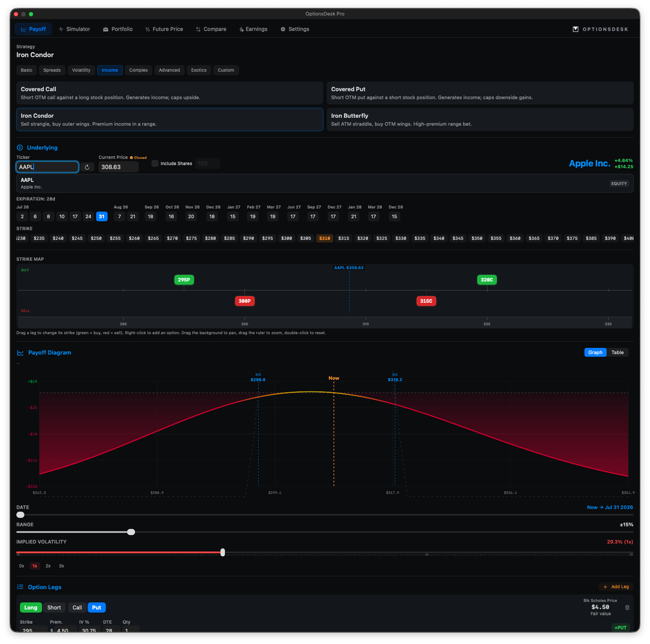Click the trash icon to delete the put leg

click(627, 607)
